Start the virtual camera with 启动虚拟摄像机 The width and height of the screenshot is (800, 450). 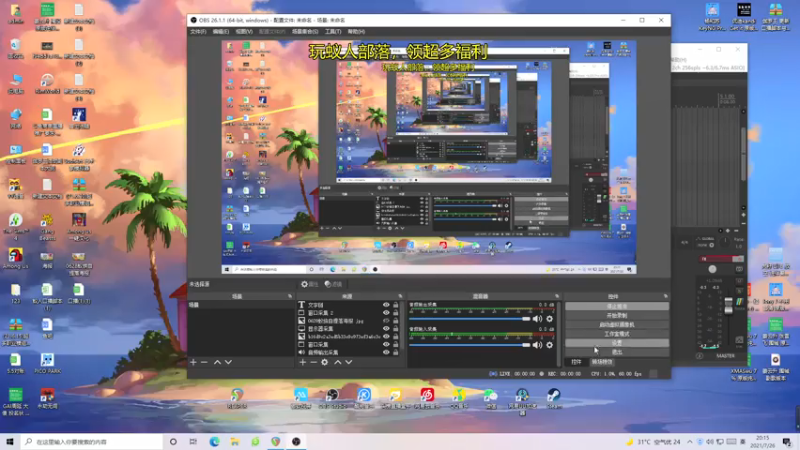[x=617, y=324]
